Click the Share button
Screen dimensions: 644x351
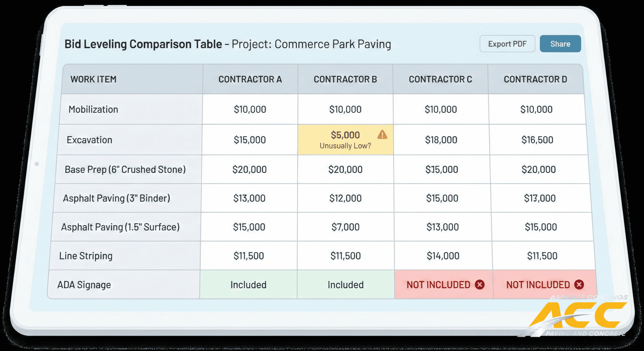tap(560, 43)
